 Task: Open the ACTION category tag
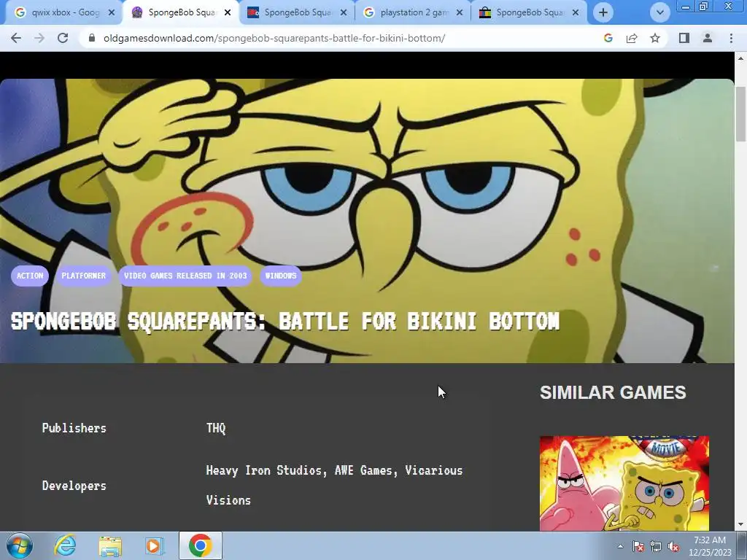[30, 276]
